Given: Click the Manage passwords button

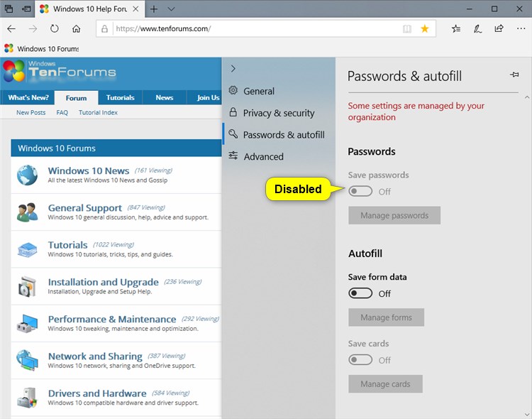Looking at the screenshot, I should pos(394,215).
